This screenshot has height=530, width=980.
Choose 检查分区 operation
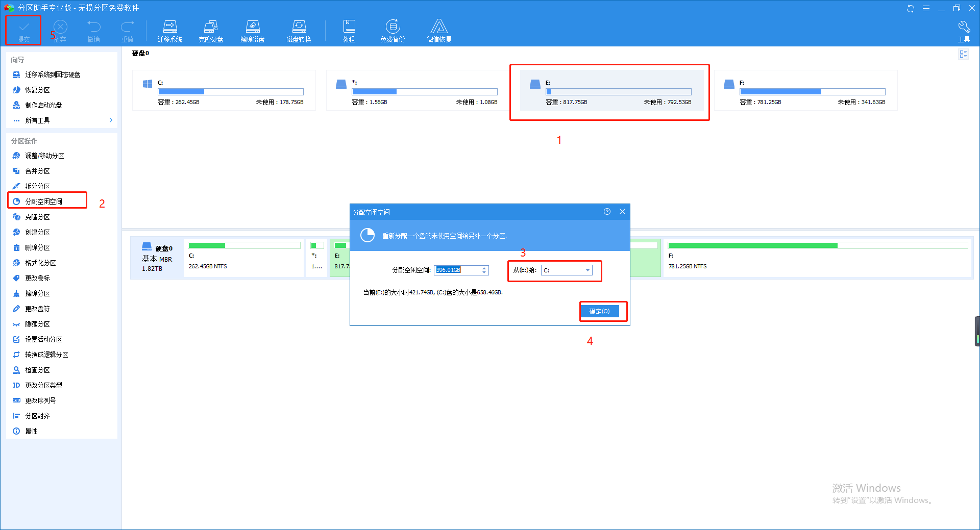(x=37, y=370)
